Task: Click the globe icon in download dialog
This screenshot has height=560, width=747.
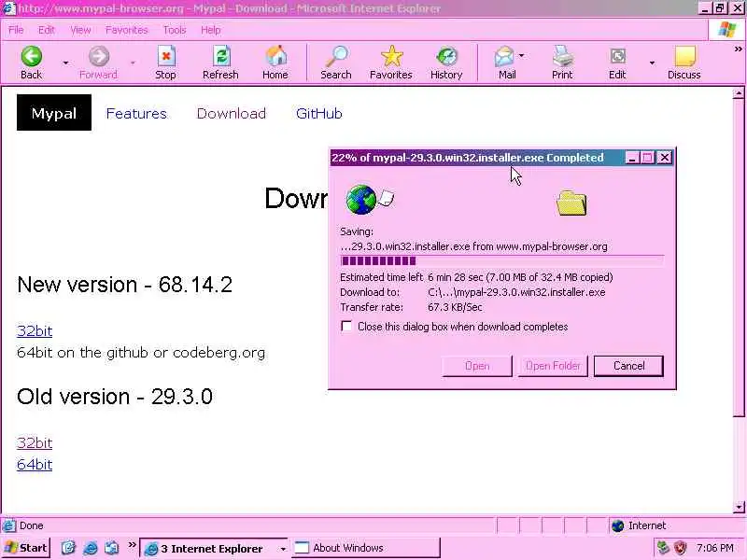Action: (361, 200)
